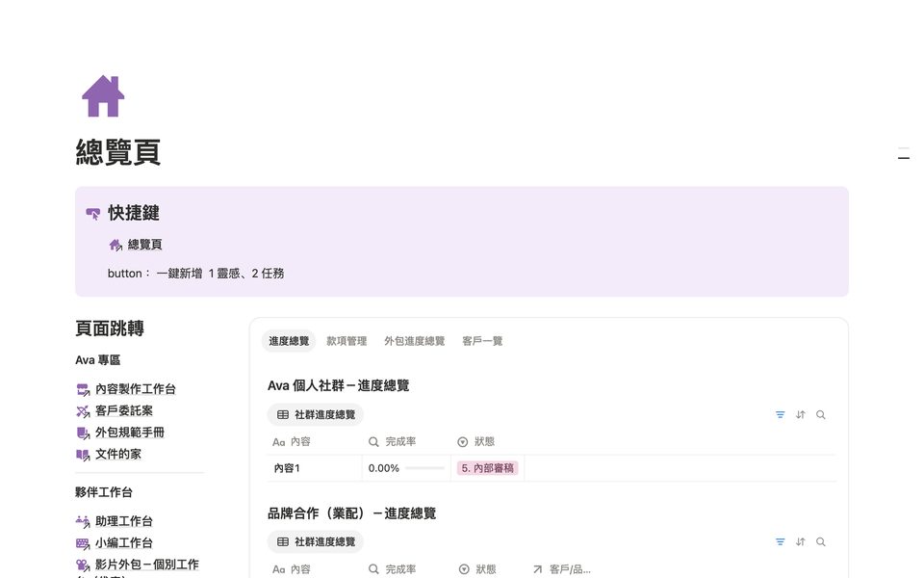Open 助理工作台 page link

pyautogui.click(x=124, y=521)
